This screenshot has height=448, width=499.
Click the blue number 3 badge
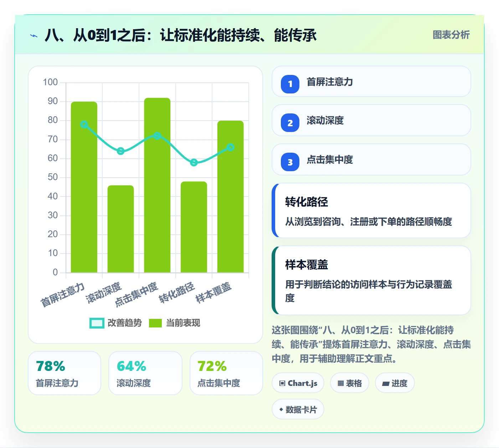tap(290, 162)
